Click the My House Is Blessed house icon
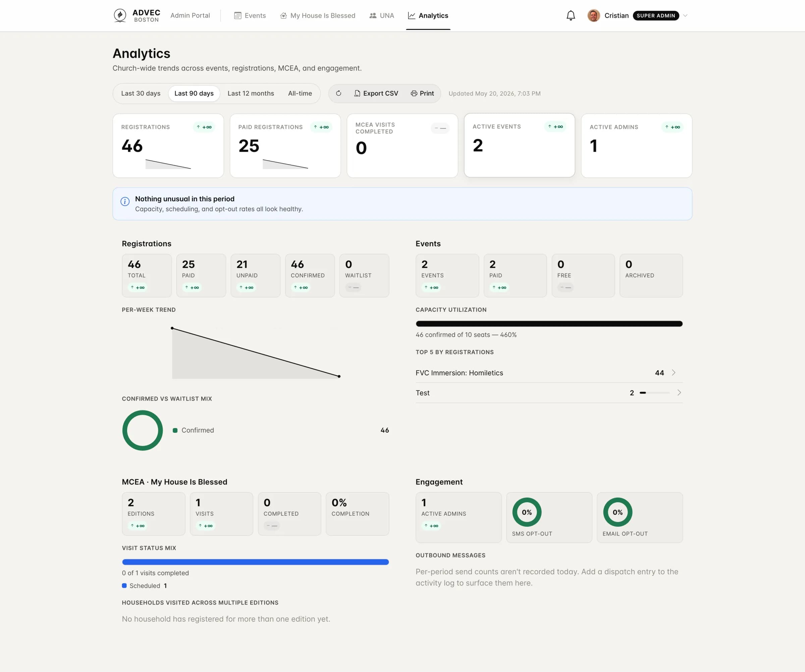Screen dimensions: 805x672 click(x=283, y=15)
